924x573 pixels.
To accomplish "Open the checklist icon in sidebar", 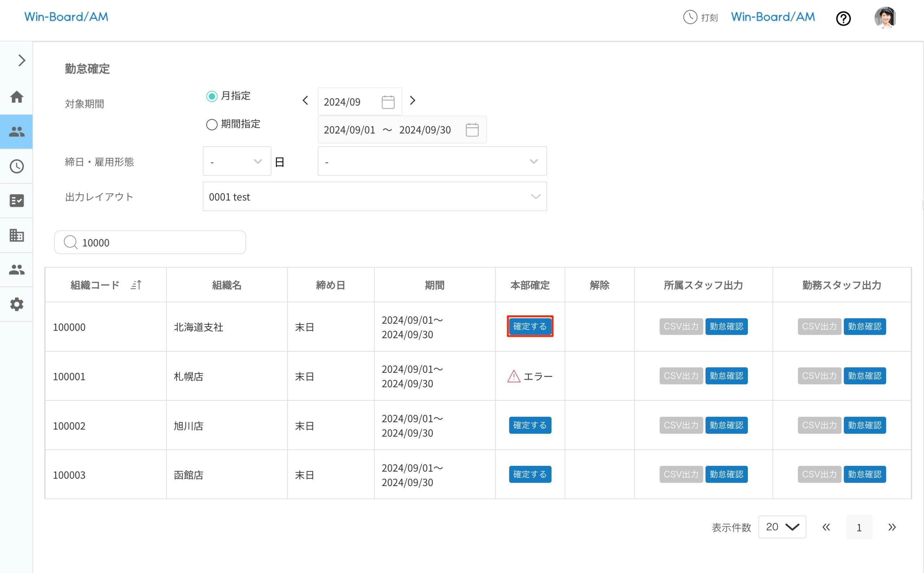I will pos(17,201).
